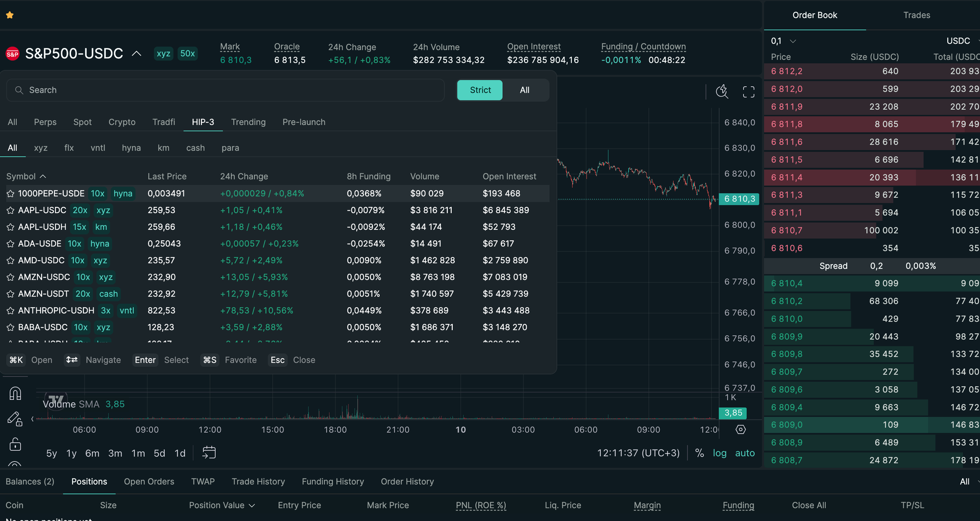
Task: Open the Balances (2) tab
Action: [x=30, y=482]
